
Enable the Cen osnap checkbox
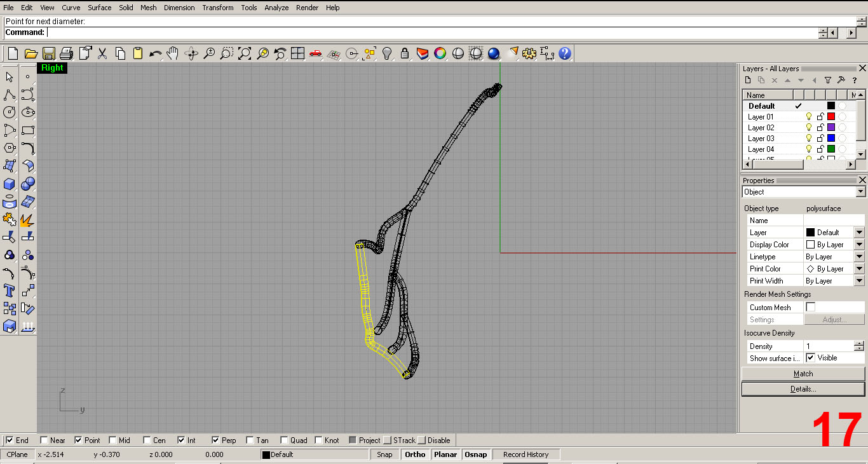[147, 440]
